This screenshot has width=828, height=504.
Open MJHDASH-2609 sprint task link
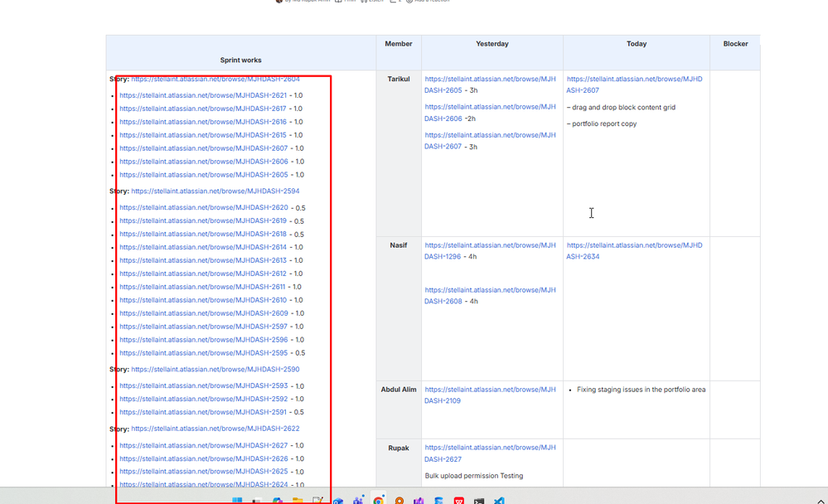click(x=204, y=313)
